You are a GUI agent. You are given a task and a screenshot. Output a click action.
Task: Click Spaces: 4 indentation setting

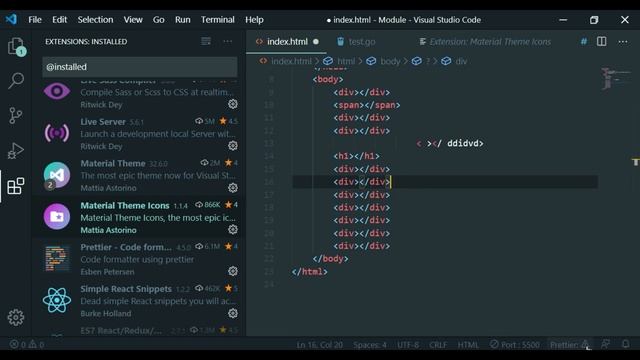coord(370,345)
